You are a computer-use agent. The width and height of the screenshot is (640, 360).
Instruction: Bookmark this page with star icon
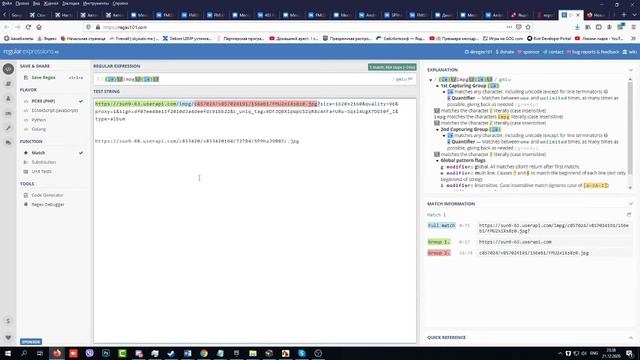[528, 27]
